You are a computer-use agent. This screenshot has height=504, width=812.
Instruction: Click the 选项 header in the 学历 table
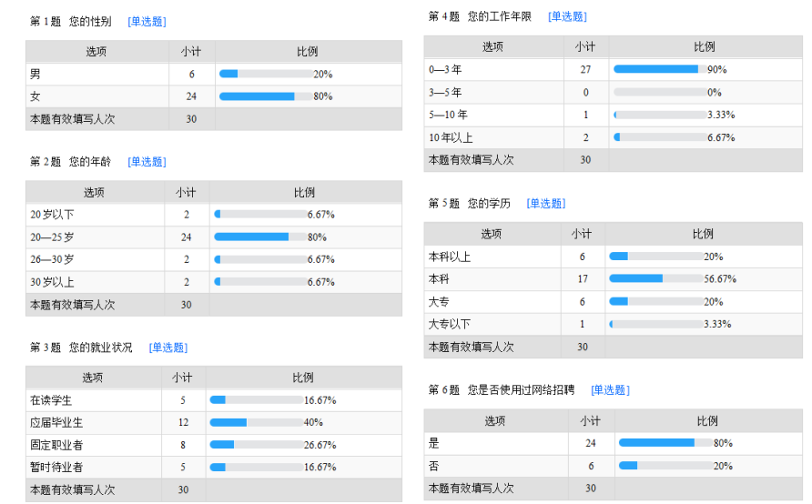coord(492,234)
